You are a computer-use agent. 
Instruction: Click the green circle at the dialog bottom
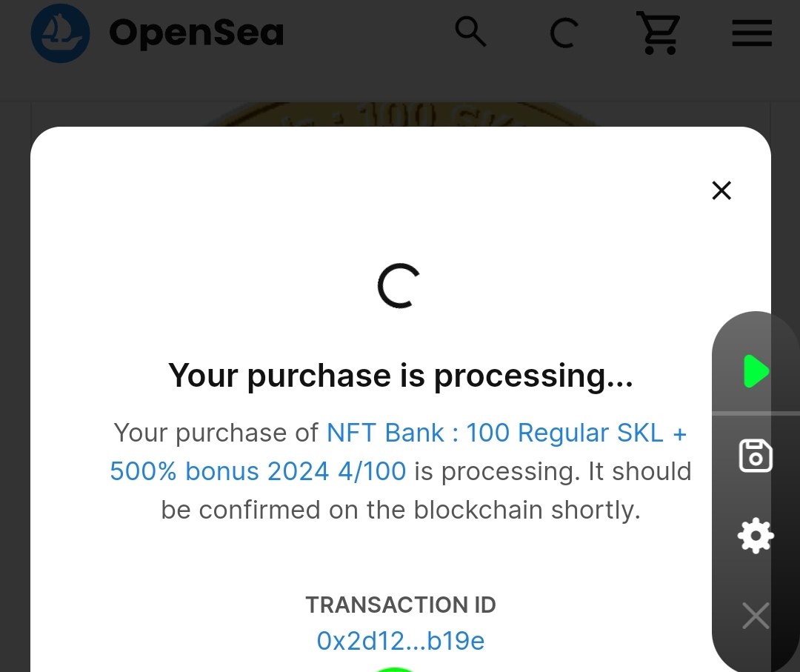click(x=395, y=668)
